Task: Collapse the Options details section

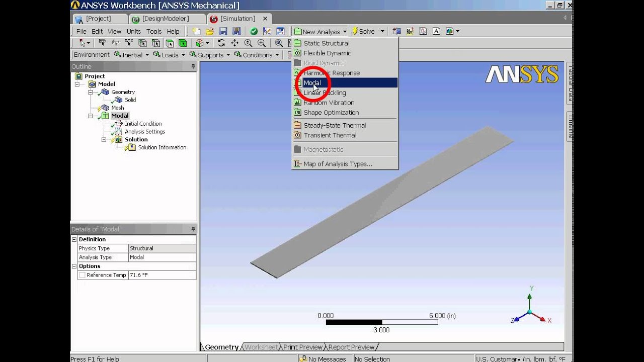Action: click(x=74, y=266)
